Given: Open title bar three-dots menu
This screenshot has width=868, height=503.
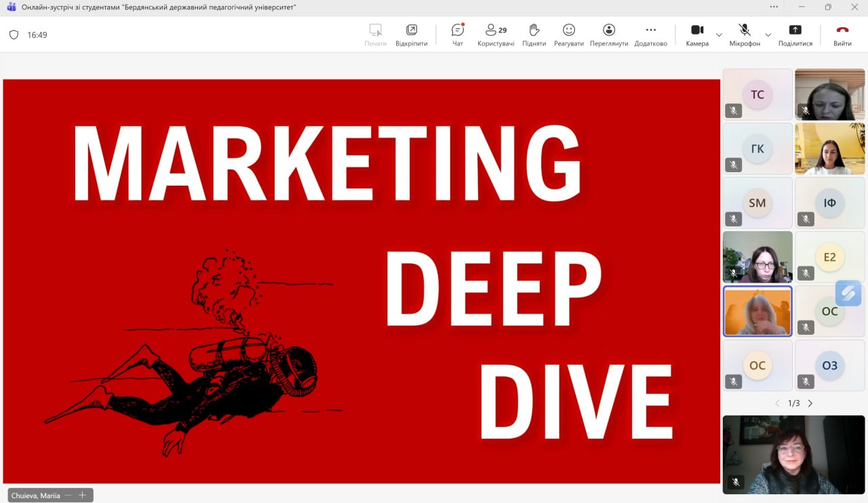Looking at the screenshot, I should (774, 7).
